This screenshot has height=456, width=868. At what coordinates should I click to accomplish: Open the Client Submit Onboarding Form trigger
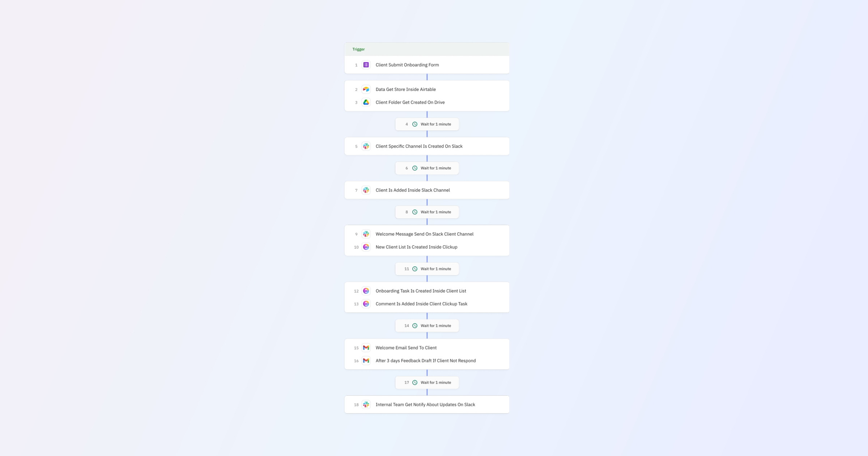tap(407, 65)
